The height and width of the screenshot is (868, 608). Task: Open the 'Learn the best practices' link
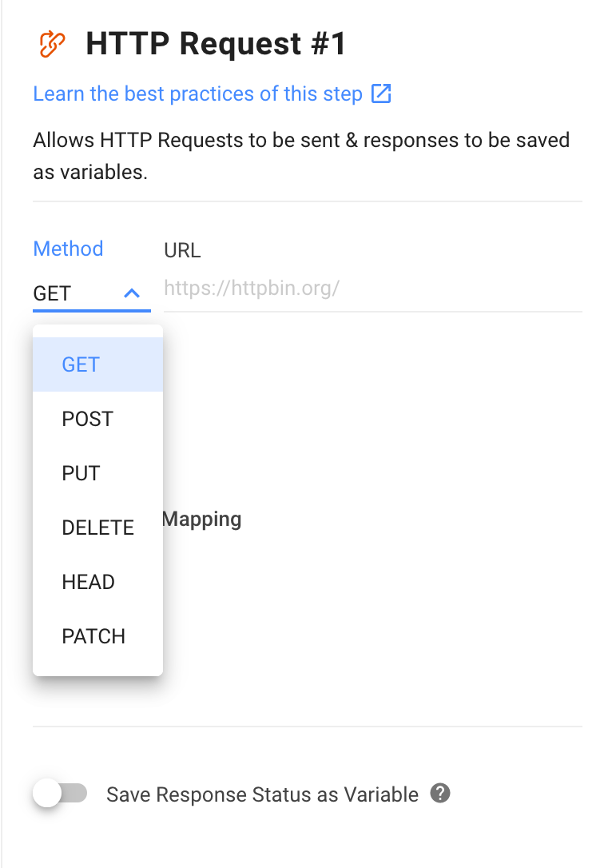pyautogui.click(x=197, y=94)
